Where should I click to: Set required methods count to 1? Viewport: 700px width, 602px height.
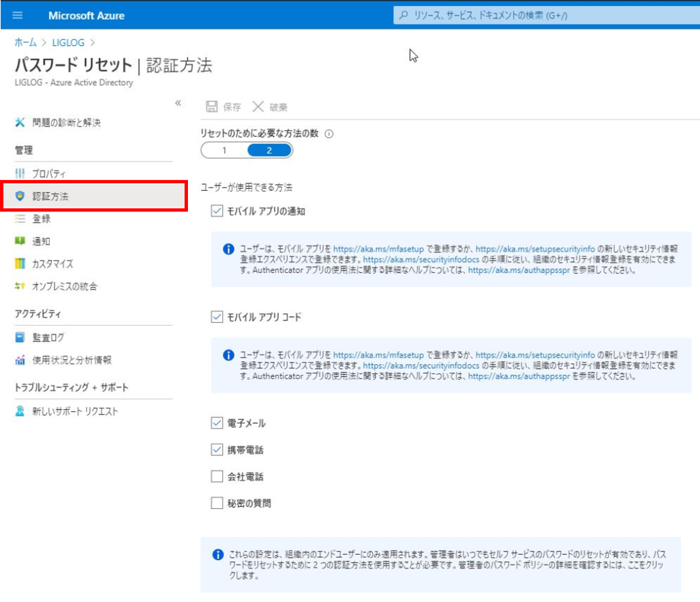224,150
